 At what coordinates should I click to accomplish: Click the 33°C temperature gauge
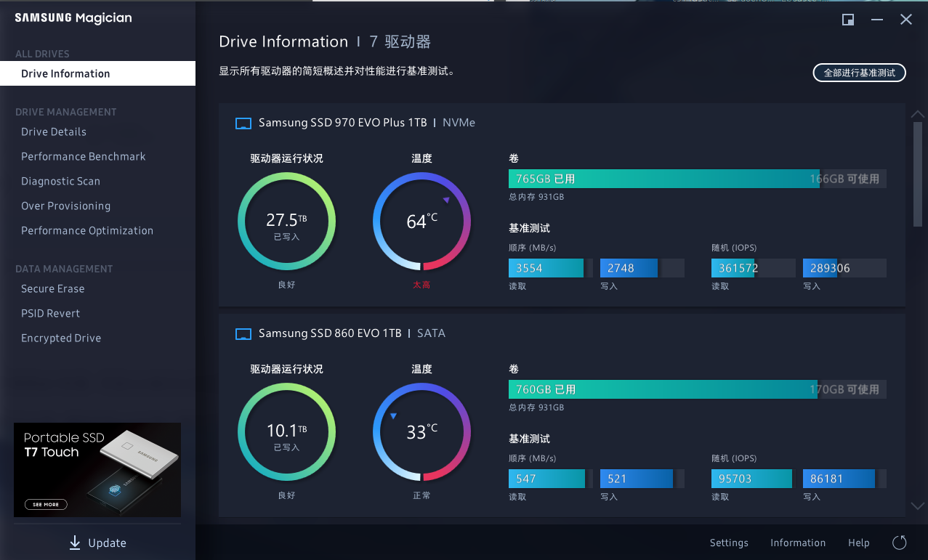point(421,431)
